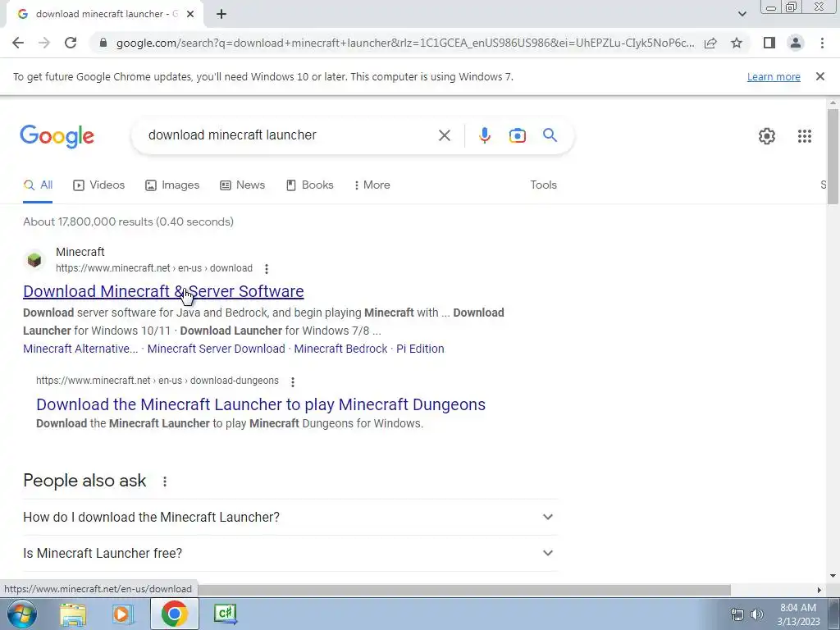840x630 pixels.
Task: Start voice search with microphone icon
Action: 484,135
